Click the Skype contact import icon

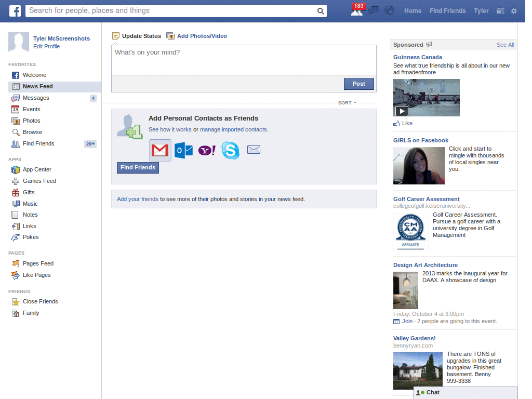pyautogui.click(x=230, y=150)
